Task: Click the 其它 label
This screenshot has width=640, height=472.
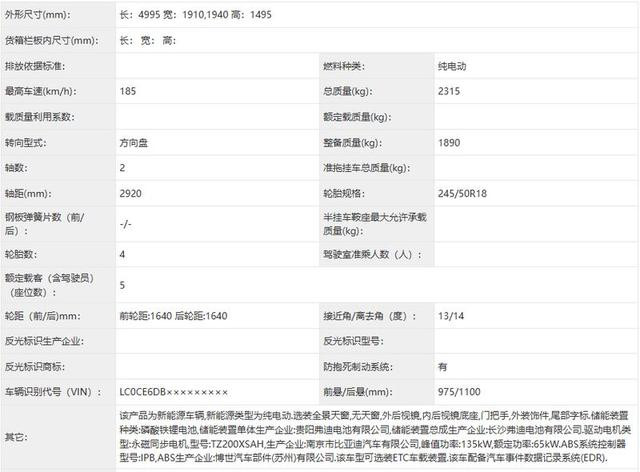Action: (16, 437)
